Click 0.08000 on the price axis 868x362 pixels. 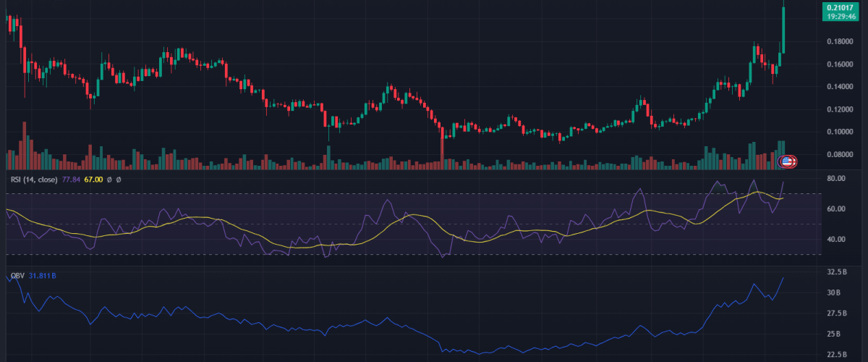point(839,154)
